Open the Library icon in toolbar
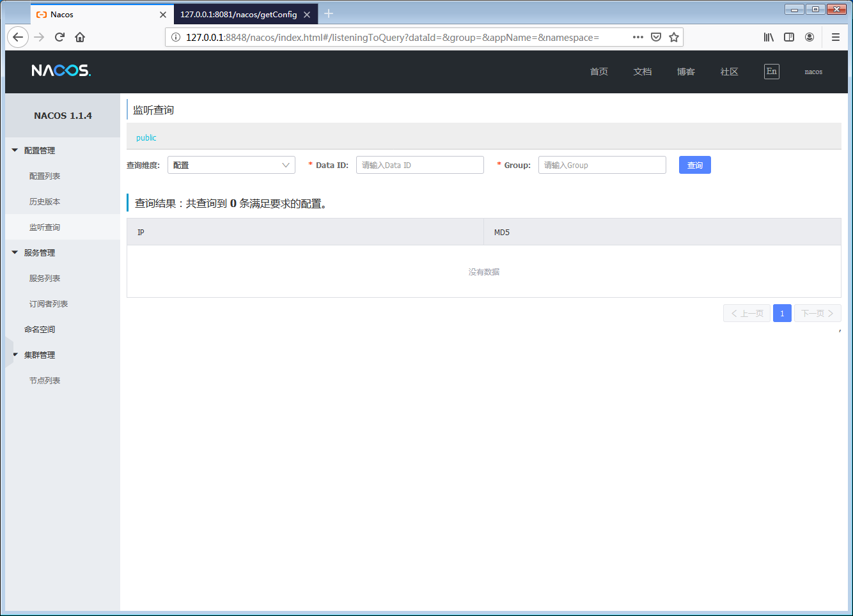The width and height of the screenshot is (853, 616). coord(769,37)
